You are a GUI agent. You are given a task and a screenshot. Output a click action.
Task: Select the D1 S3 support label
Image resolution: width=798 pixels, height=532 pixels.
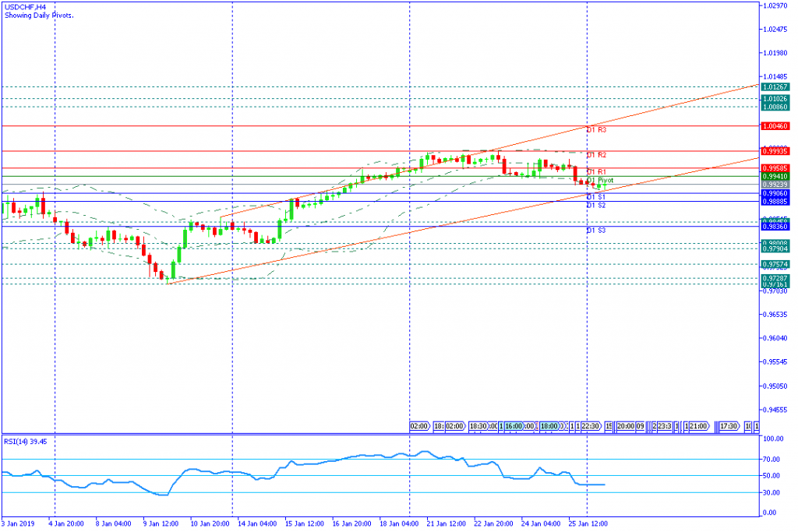pyautogui.click(x=596, y=231)
